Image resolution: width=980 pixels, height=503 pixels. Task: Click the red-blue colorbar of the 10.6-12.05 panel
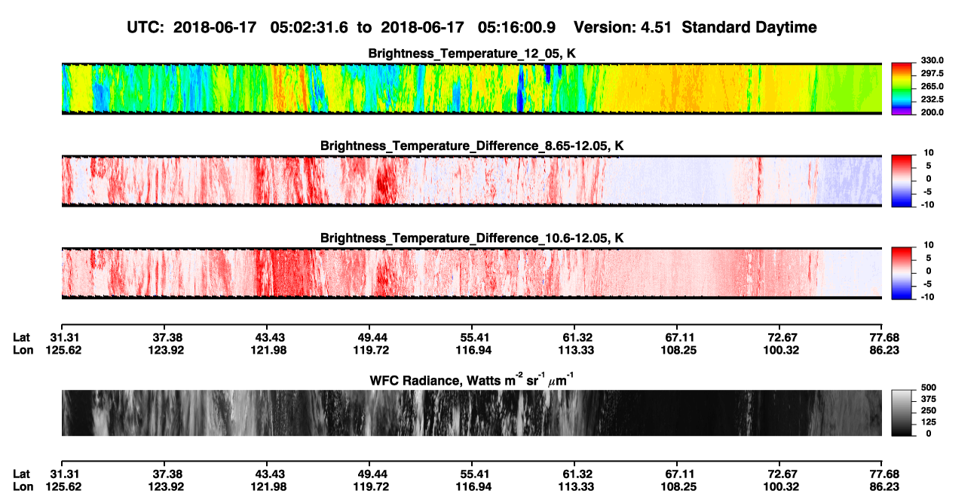pyautogui.click(x=902, y=271)
